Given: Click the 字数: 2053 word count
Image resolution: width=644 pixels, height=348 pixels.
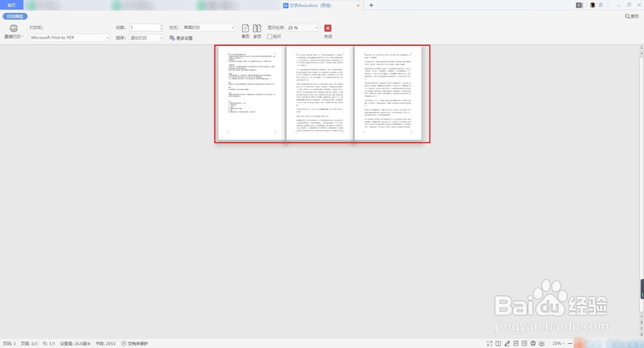Looking at the screenshot, I should click(x=106, y=343).
